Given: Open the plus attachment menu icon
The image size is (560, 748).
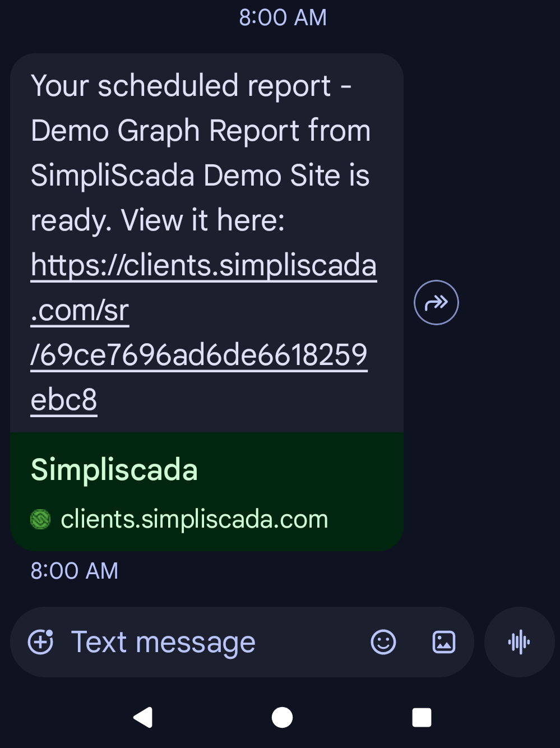Looking at the screenshot, I should 41,642.
